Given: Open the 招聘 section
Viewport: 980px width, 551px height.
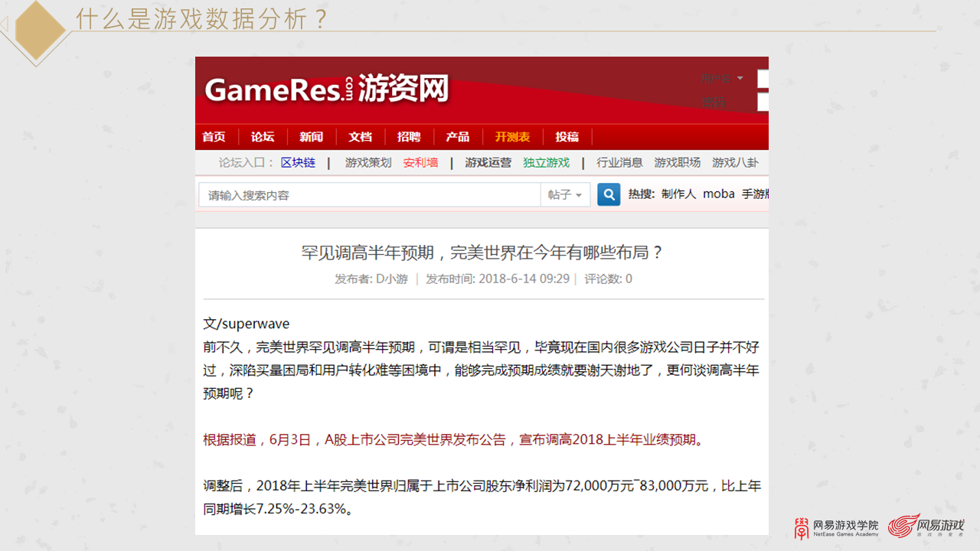Looking at the screenshot, I should pos(409,136).
